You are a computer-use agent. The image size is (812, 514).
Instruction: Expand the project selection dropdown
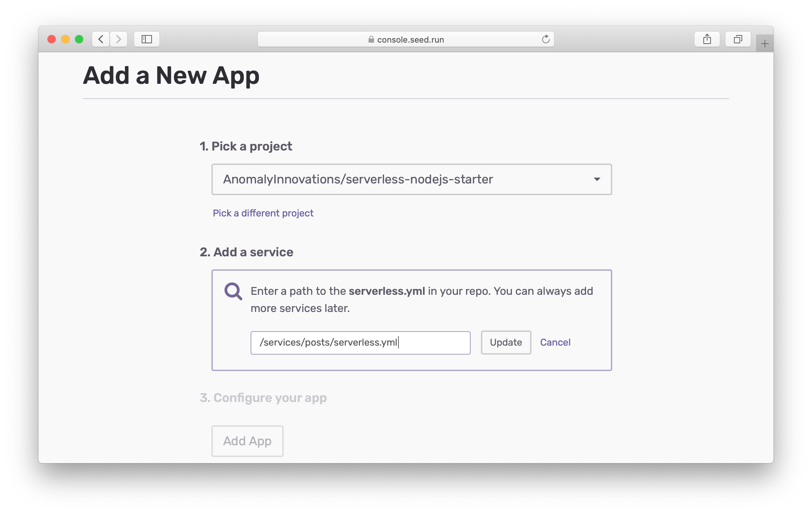[x=411, y=179]
